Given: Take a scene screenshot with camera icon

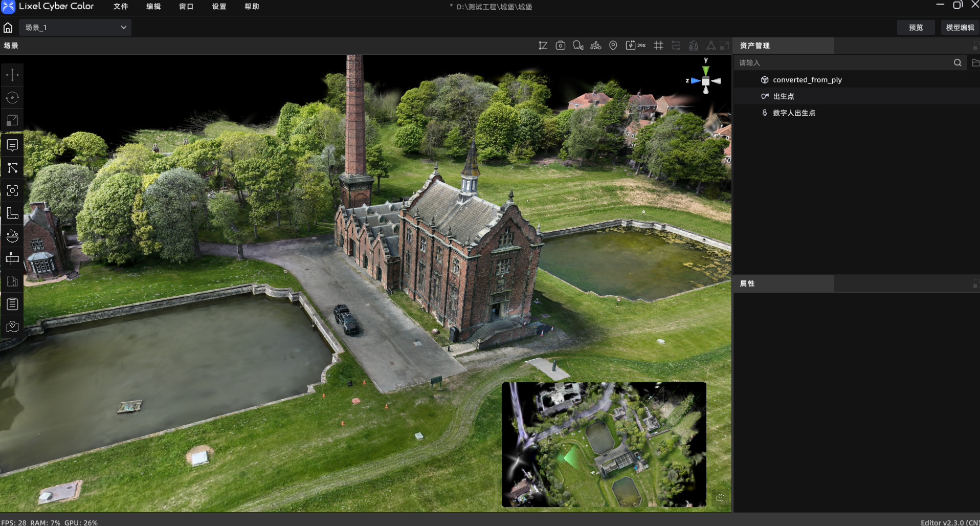Looking at the screenshot, I should [561, 46].
